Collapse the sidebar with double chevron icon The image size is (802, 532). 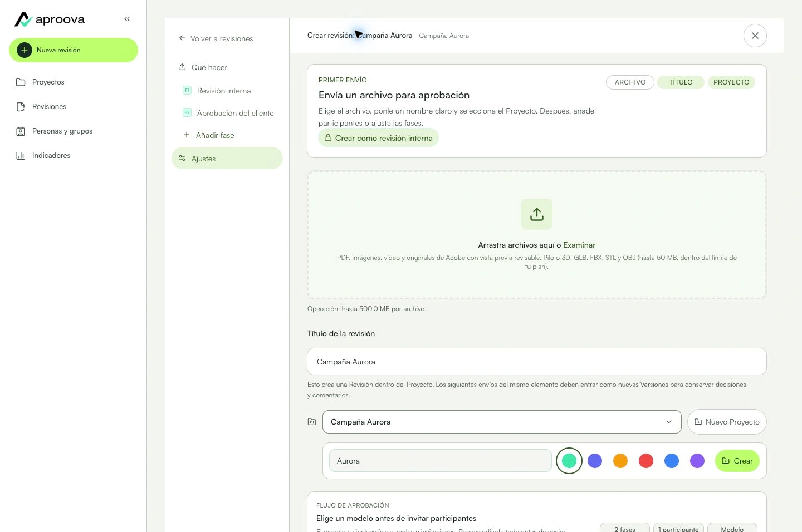click(x=127, y=19)
